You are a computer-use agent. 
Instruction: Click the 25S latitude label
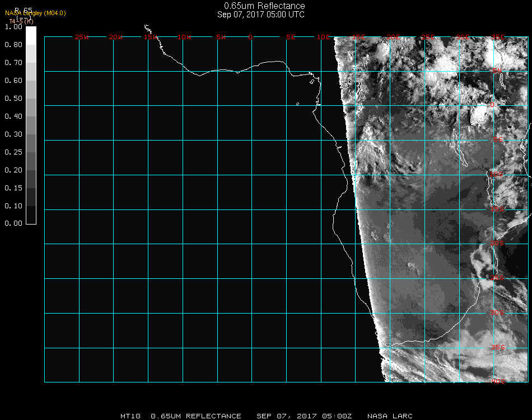[497, 278]
